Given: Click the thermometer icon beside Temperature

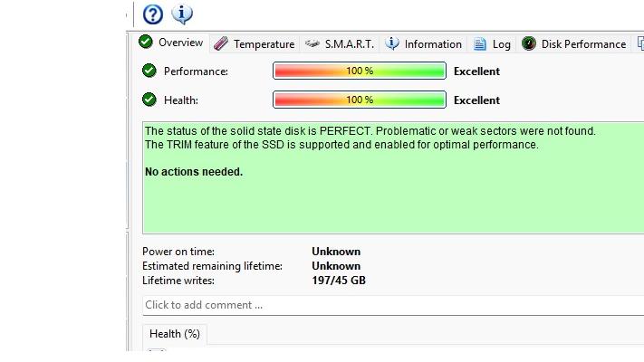Looking at the screenshot, I should pos(221,43).
